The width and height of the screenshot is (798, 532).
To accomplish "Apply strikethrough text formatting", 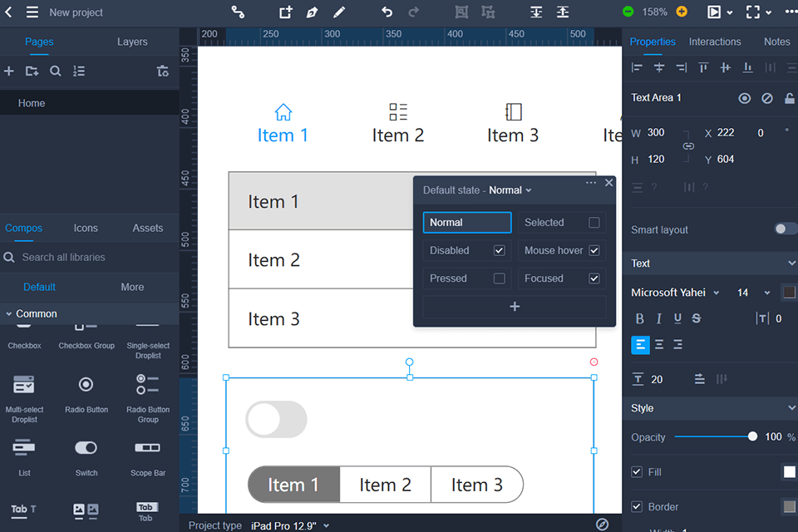I will 697,318.
